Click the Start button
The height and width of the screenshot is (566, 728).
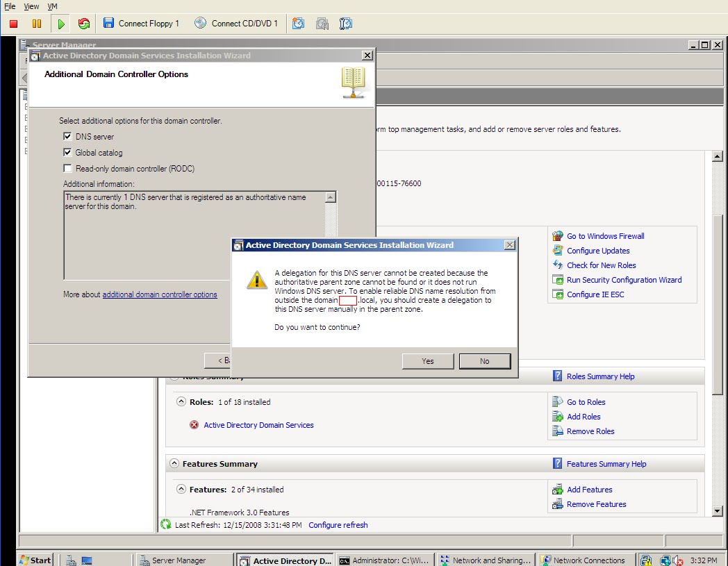(x=35, y=560)
